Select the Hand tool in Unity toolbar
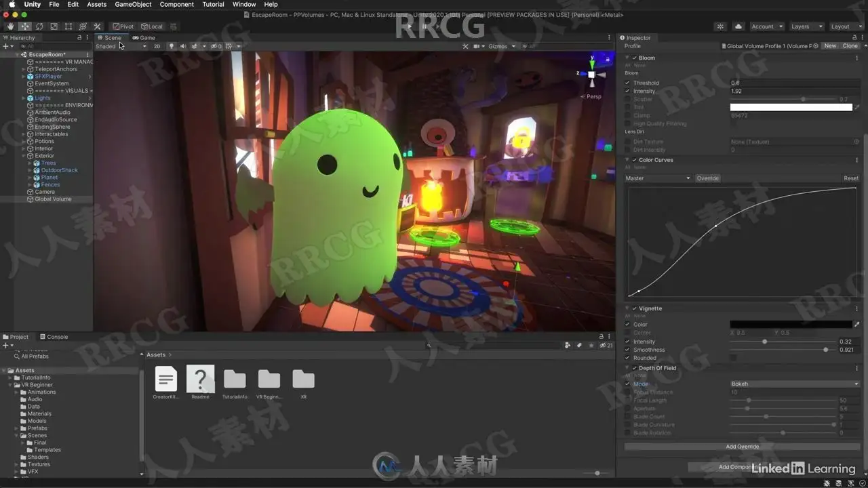Screen dimensions: 868x488 [x=11, y=26]
